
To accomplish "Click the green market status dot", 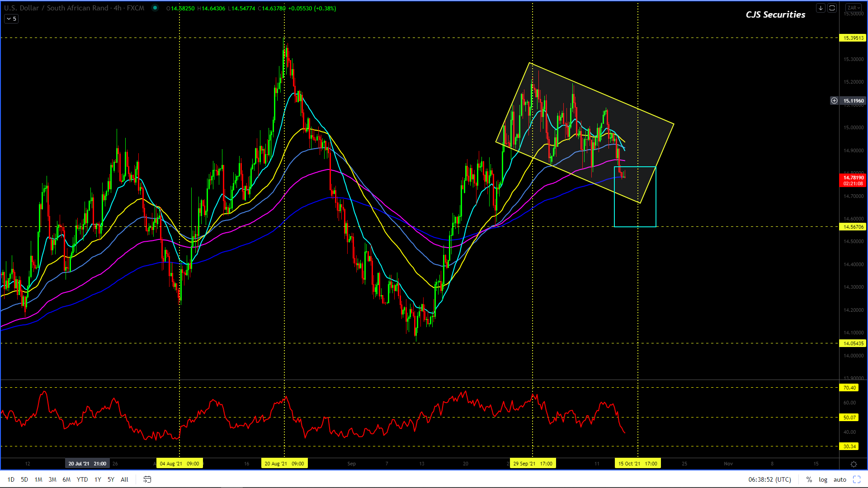I will click(x=155, y=8).
